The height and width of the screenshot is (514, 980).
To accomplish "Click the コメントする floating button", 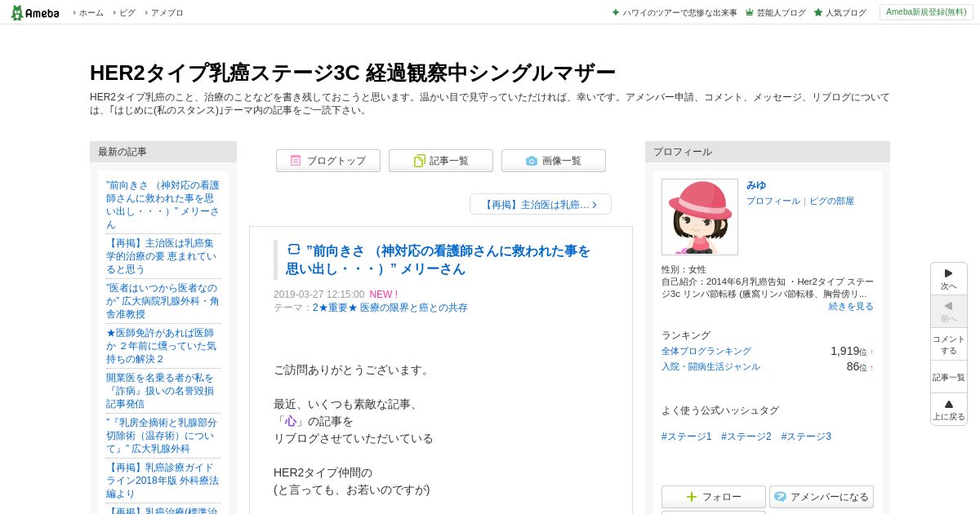I will point(949,344).
